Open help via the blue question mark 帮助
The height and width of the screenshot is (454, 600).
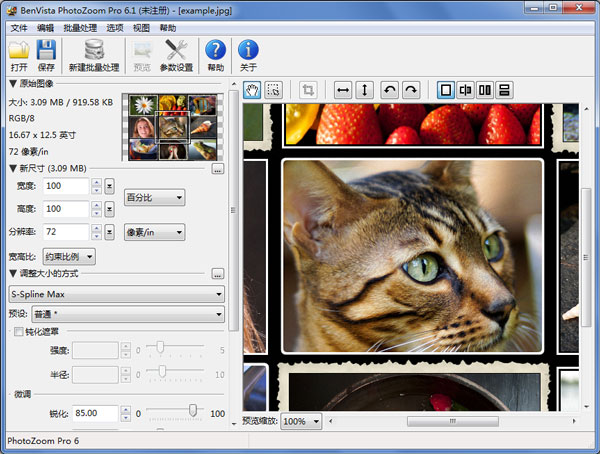(215, 56)
